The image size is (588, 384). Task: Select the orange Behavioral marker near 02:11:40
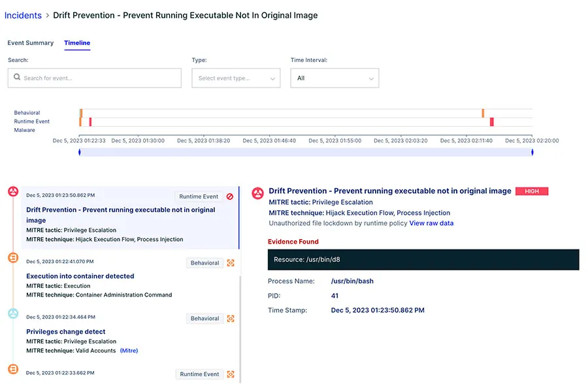[x=483, y=113]
